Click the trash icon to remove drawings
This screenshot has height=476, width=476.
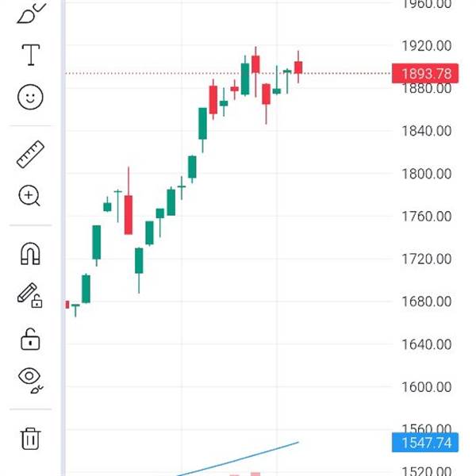coord(30,438)
